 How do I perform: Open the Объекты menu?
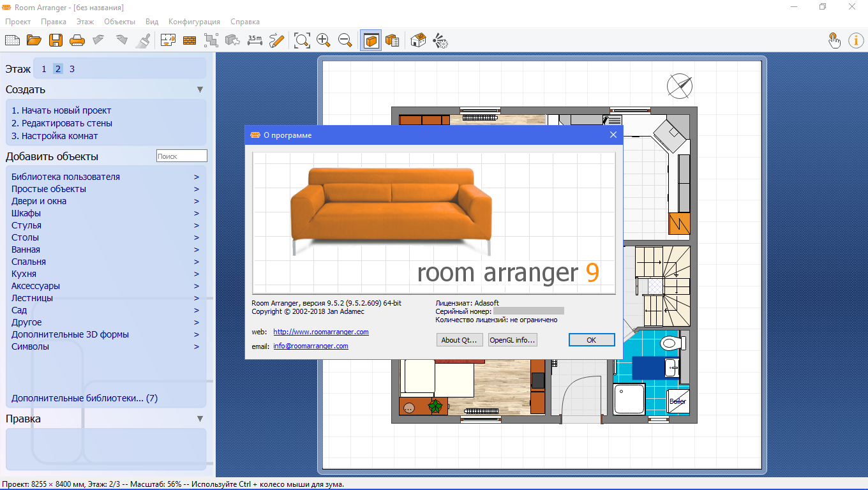click(x=119, y=22)
